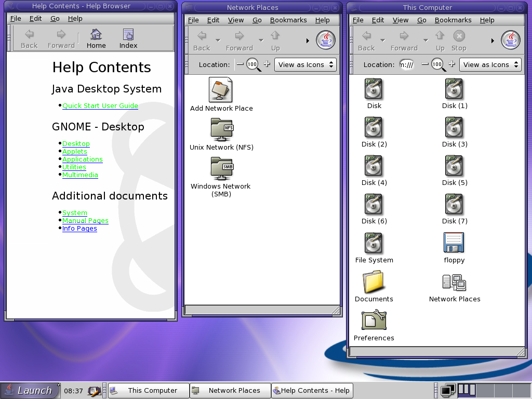
Task: Reset zoom to 100 in Network Places
Action: tap(253, 64)
